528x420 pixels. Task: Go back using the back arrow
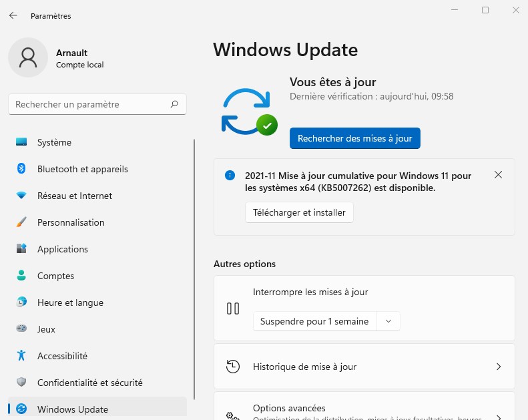13,15
